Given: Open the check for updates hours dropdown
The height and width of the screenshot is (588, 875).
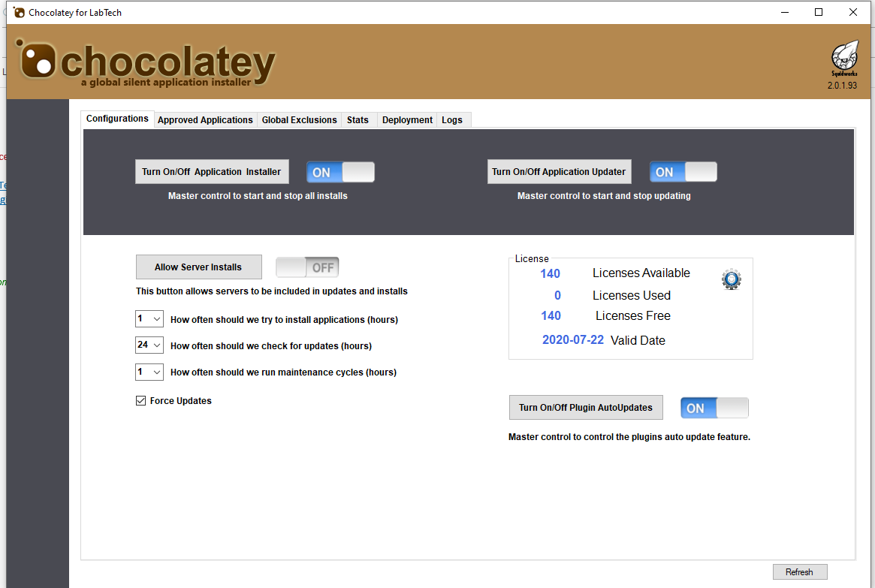Looking at the screenshot, I should tap(149, 345).
